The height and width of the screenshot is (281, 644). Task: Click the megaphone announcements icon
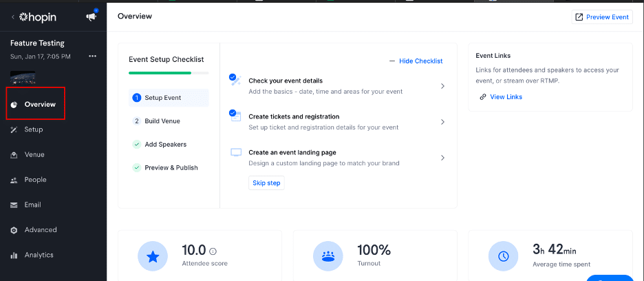91,17
